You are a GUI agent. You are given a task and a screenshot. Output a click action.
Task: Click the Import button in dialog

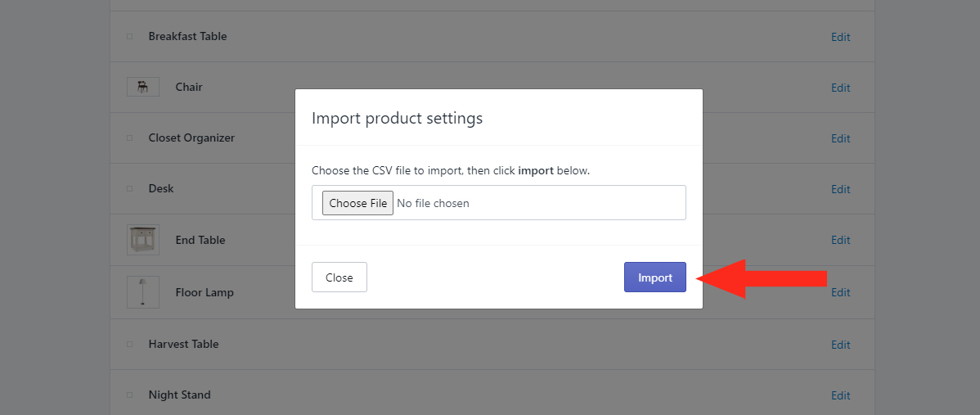655,277
